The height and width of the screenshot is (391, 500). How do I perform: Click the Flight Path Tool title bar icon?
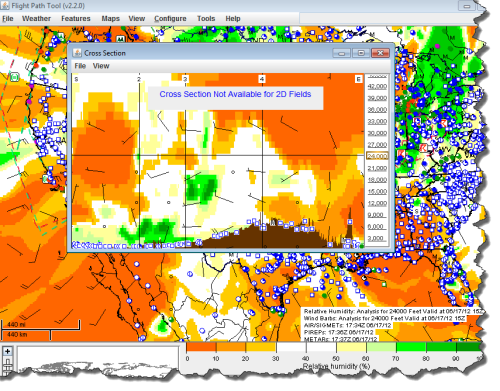tap(5, 6)
